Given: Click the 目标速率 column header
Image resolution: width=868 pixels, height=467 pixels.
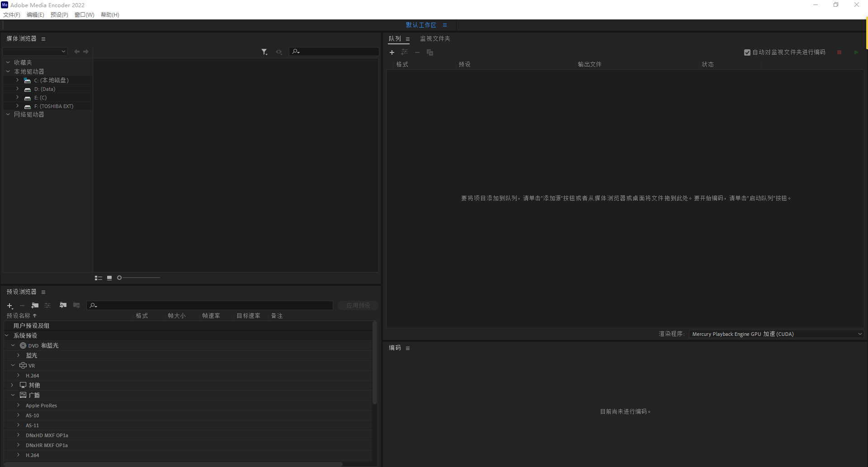Looking at the screenshot, I should click(x=248, y=316).
